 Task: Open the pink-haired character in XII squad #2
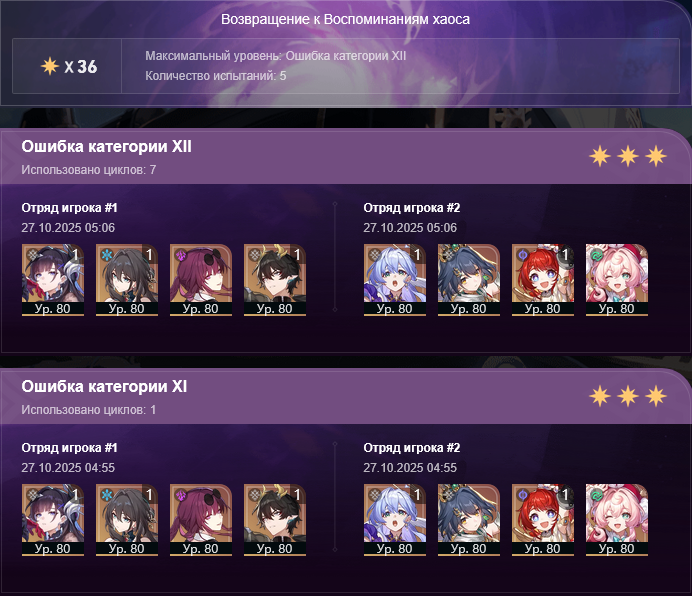click(x=617, y=279)
